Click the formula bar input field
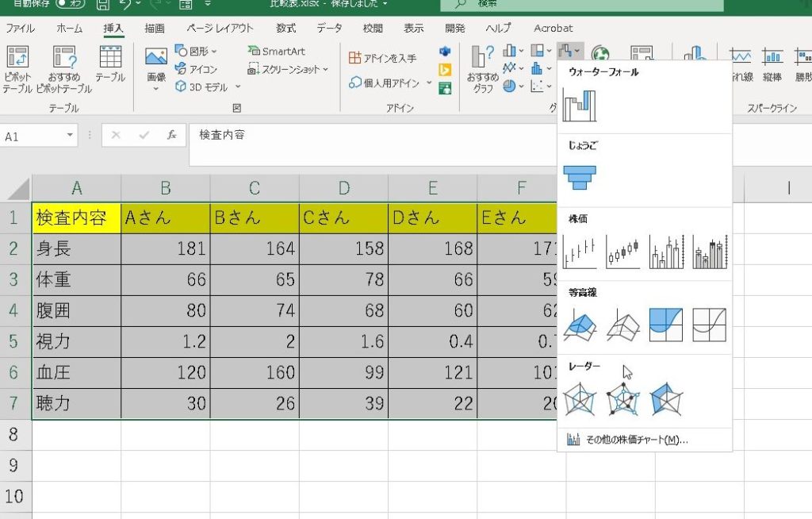 373,136
